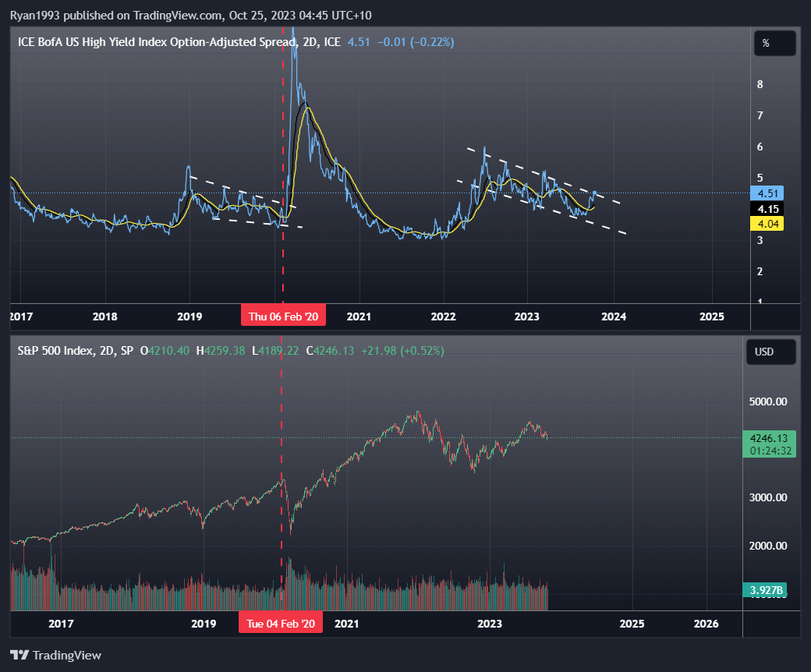Screen dimensions: 811x672
Task: Click the 2017 label on the bottom time axis
Action: coord(61,624)
